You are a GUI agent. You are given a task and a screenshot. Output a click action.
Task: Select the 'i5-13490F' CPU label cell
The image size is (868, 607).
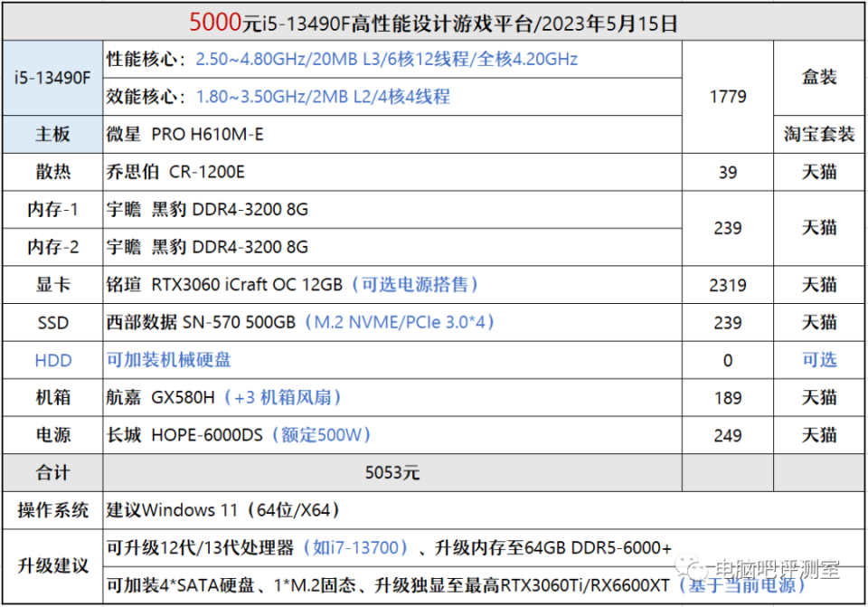click(x=52, y=78)
